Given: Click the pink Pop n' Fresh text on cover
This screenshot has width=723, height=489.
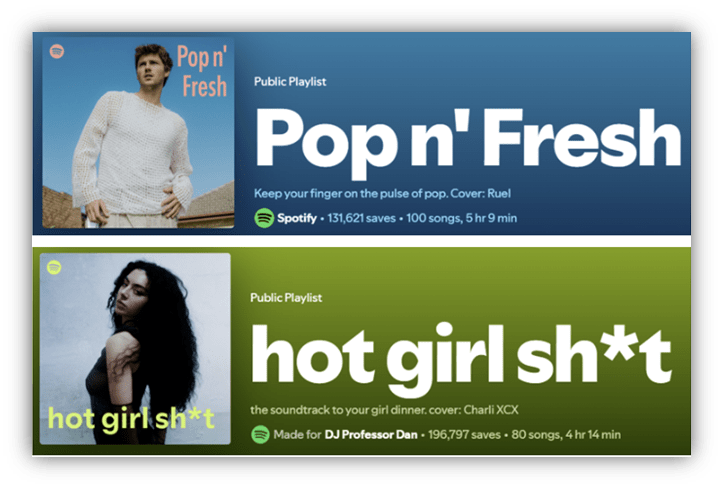Looking at the screenshot, I should point(203,71).
